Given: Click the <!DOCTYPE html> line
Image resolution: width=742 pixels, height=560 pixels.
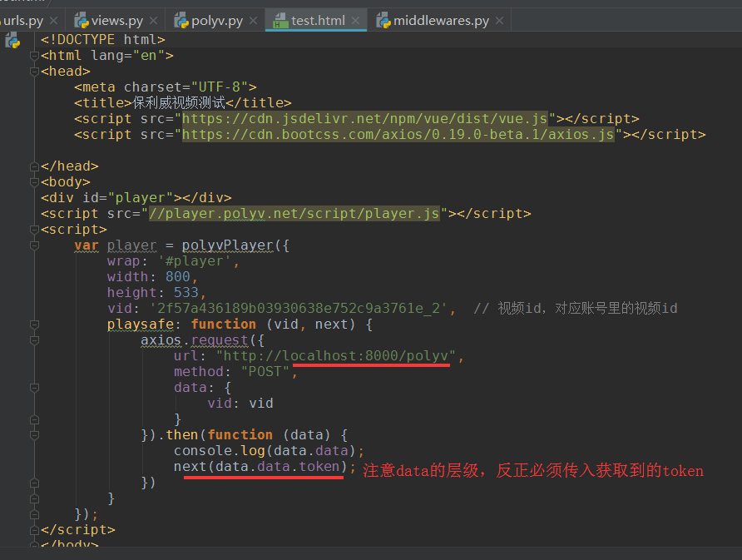Looking at the screenshot, I should [x=102, y=40].
